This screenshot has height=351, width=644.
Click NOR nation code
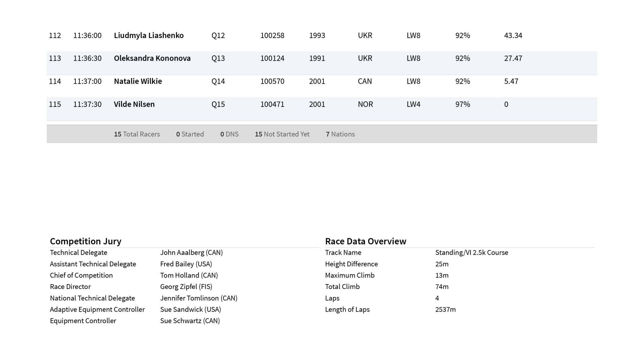click(x=365, y=104)
